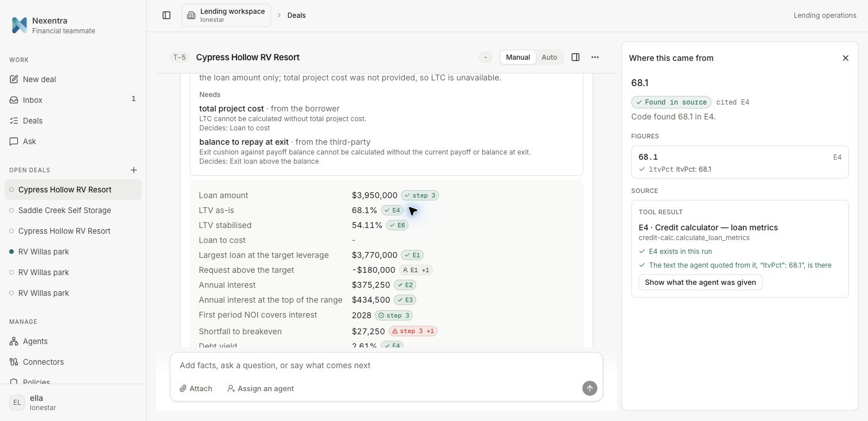Open E2 citation for Annual interest
The width and height of the screenshot is (868, 421).
point(405,285)
